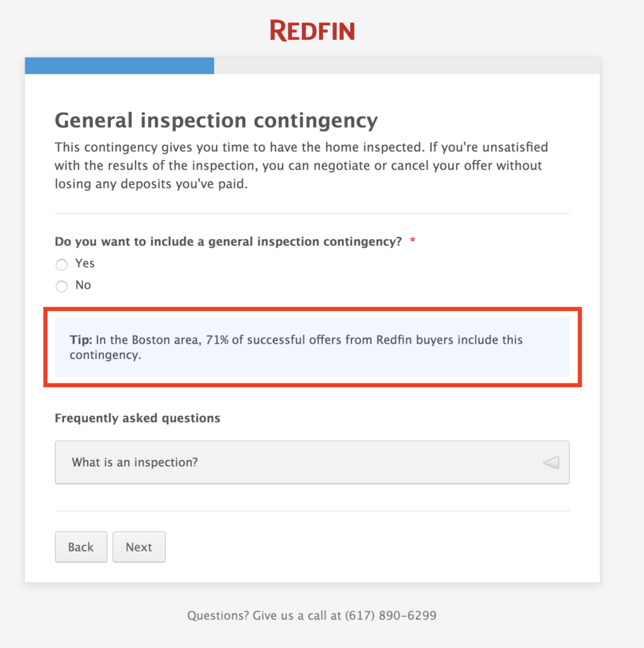Click the contingency question prompt text

(x=230, y=241)
